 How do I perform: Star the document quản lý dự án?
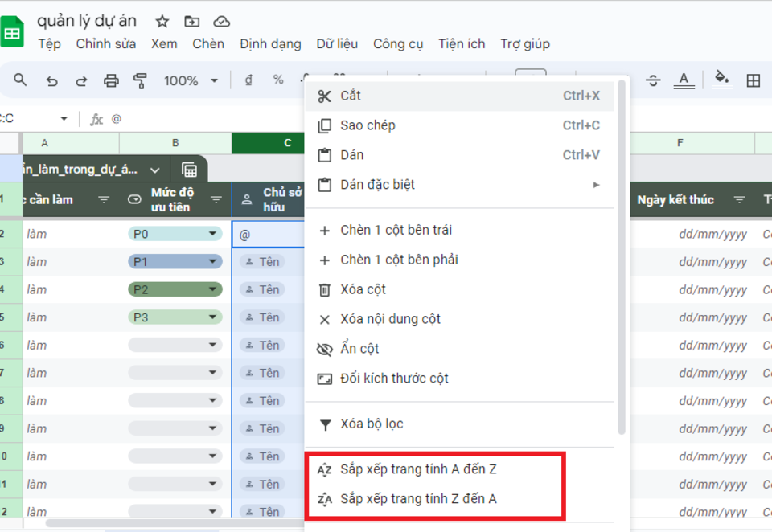162,21
